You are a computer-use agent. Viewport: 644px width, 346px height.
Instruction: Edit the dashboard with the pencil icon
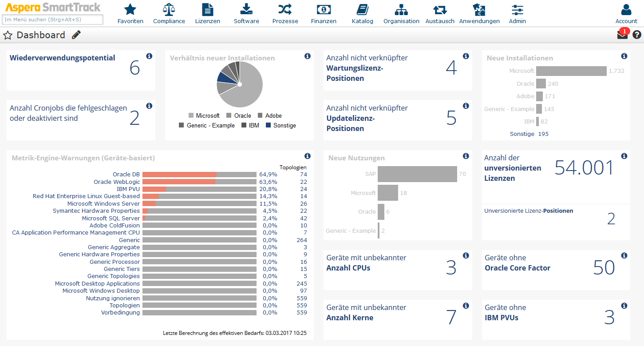pyautogui.click(x=76, y=35)
